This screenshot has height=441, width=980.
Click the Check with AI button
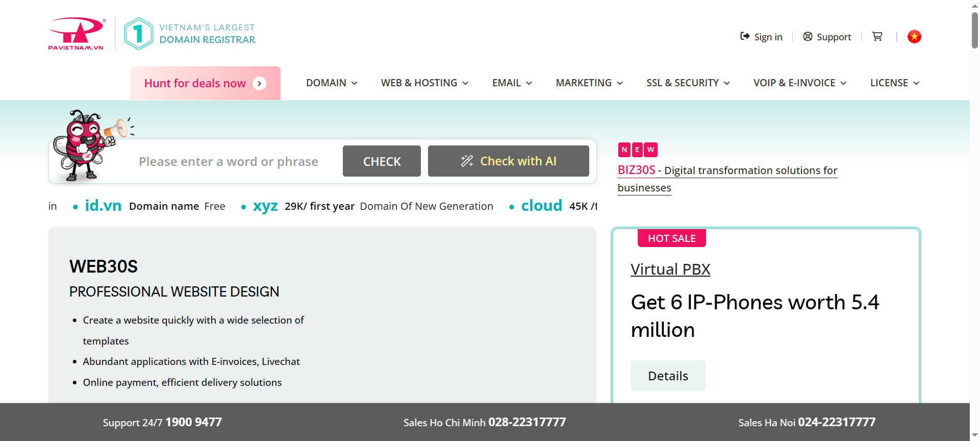(508, 161)
